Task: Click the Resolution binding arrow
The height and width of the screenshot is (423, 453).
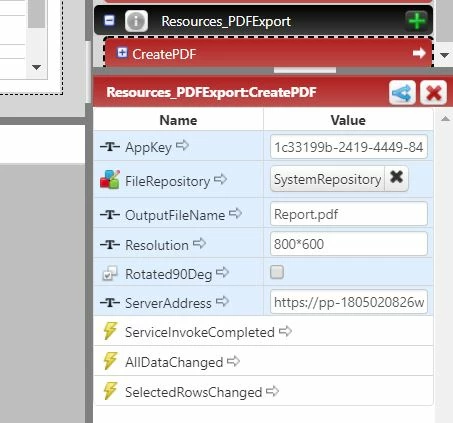Action: click(x=199, y=243)
